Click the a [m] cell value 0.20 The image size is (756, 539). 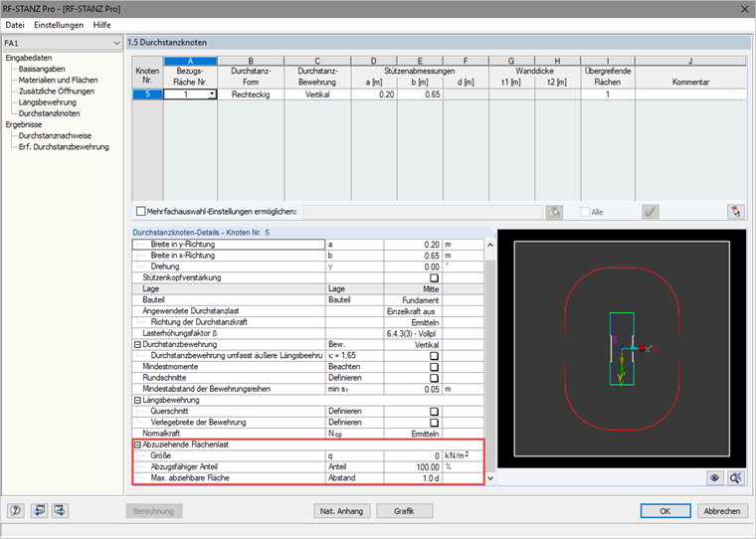pyautogui.click(x=374, y=94)
